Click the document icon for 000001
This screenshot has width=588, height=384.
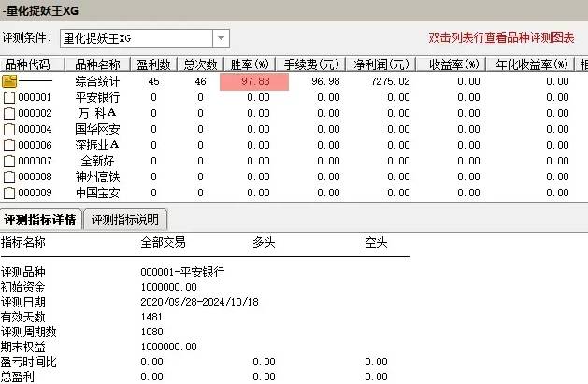pos(9,97)
